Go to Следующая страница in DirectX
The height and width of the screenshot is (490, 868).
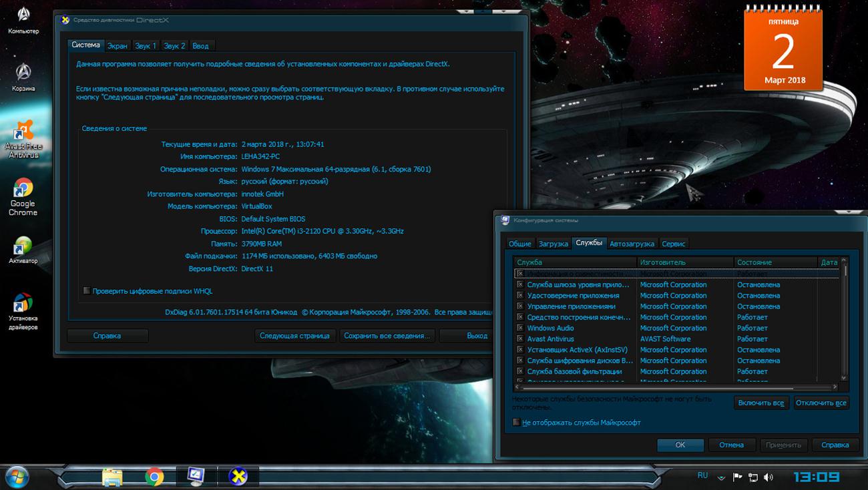click(294, 336)
